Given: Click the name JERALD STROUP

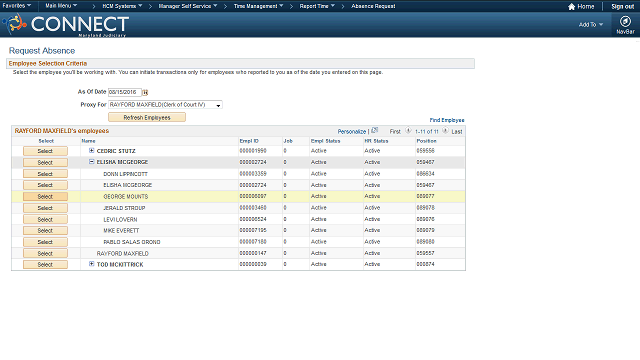Looking at the screenshot, I should pos(124,208).
